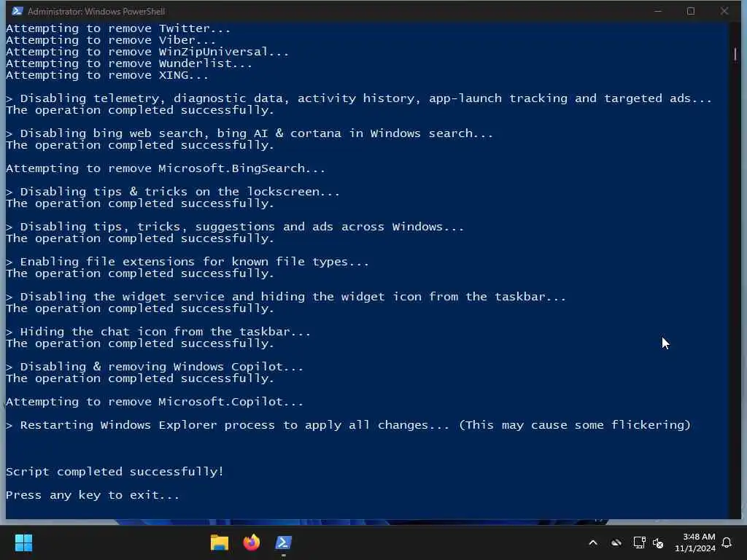747x560 pixels.
Task: Open the notification bell icon
Action: coord(727,542)
